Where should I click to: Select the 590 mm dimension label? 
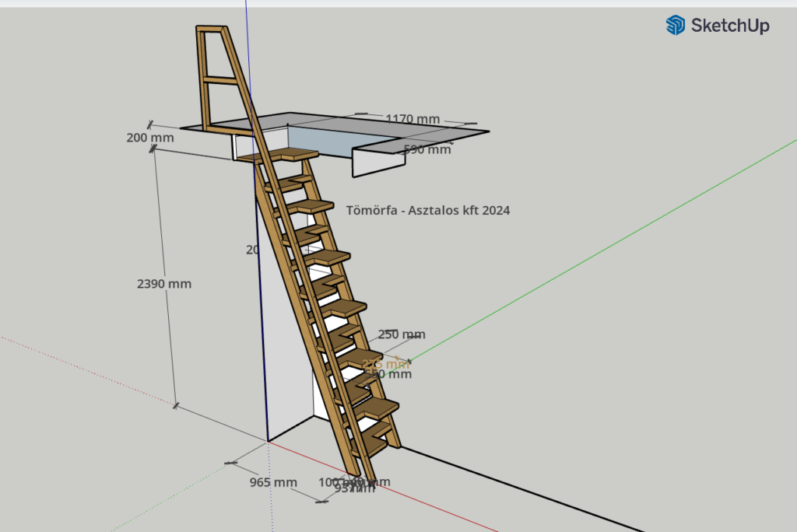[427, 149]
